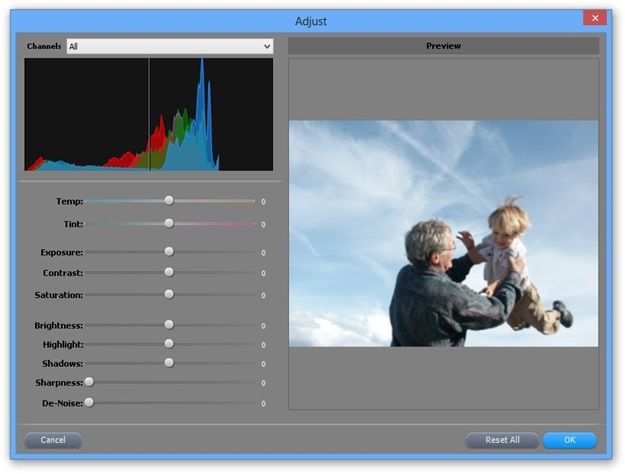Viewport: 625px width, 474px height.
Task: Click the Shadows slider handle
Action: [x=169, y=362]
